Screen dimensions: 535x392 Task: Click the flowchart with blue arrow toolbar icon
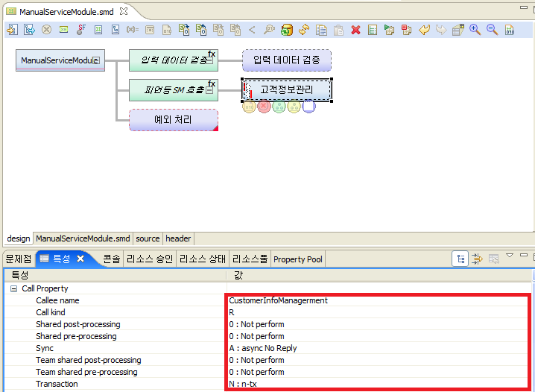pyautogui.click(x=29, y=30)
